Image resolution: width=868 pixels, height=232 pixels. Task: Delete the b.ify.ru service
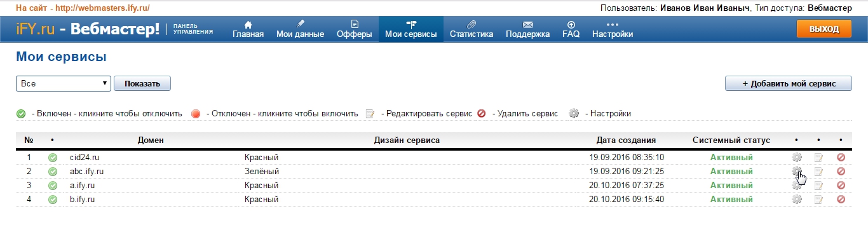point(841,199)
